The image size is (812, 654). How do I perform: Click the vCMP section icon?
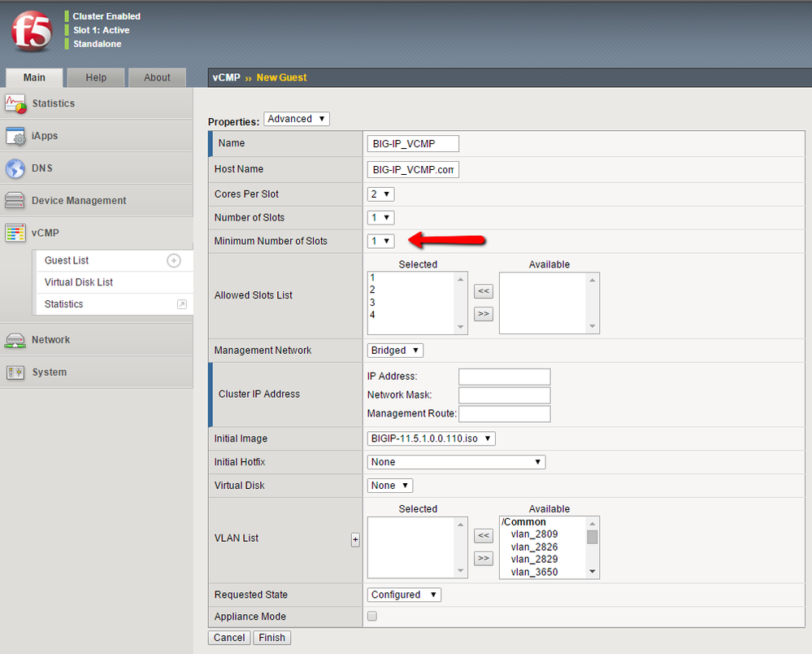15,233
